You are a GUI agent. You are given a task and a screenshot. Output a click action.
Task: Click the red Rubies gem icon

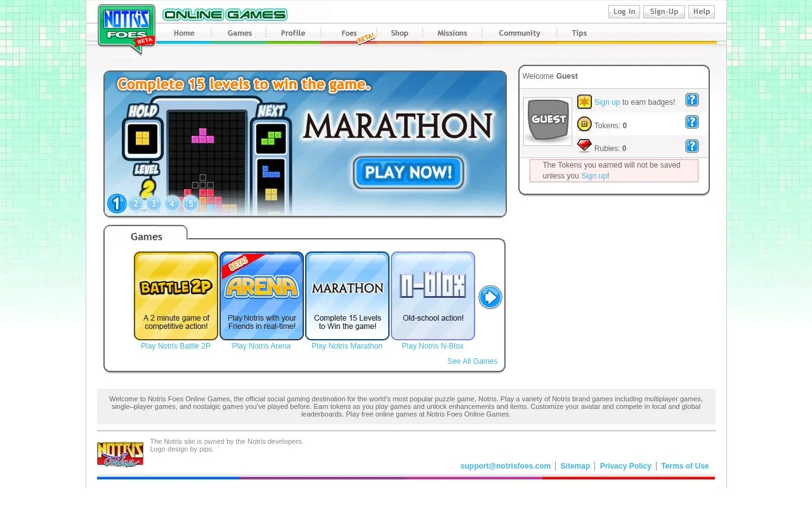point(584,146)
